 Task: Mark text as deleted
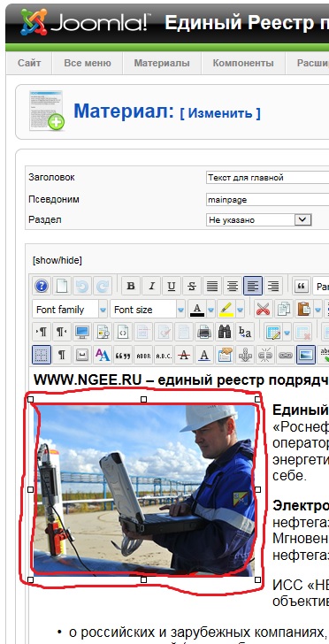point(184,355)
